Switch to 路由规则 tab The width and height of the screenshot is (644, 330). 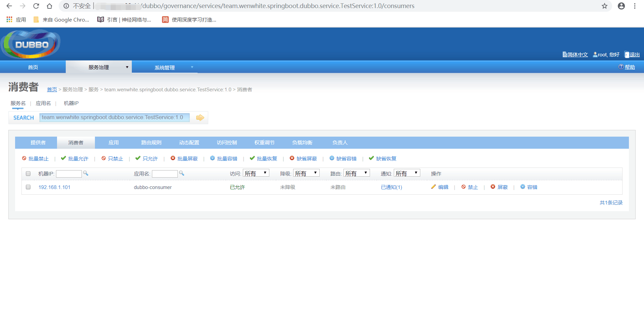151,143
